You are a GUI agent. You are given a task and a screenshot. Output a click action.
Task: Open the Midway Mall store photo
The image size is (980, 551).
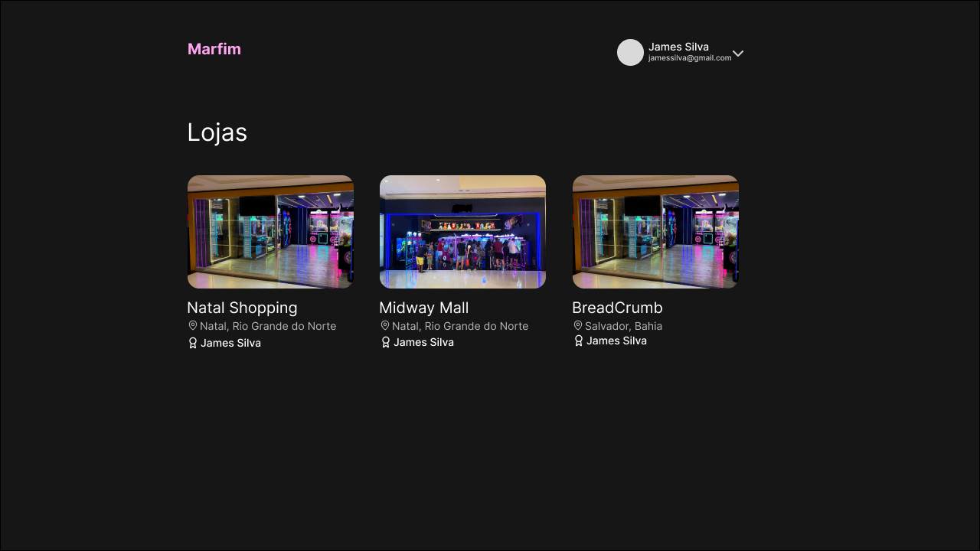(462, 232)
